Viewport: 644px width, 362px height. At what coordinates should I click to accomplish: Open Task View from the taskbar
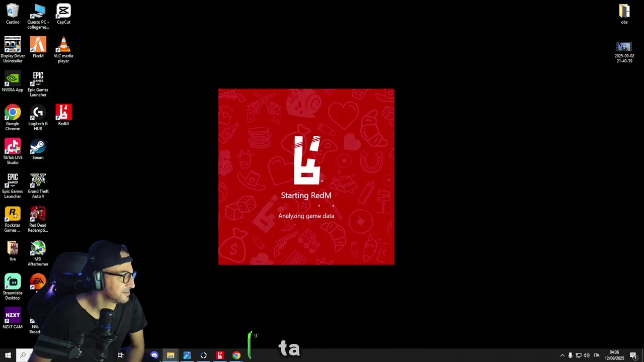[x=121, y=355]
